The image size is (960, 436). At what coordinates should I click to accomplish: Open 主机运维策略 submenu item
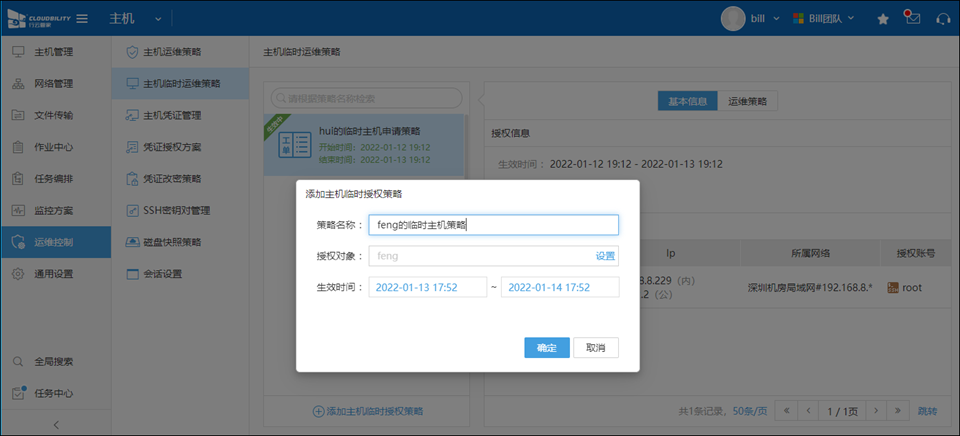[180, 51]
